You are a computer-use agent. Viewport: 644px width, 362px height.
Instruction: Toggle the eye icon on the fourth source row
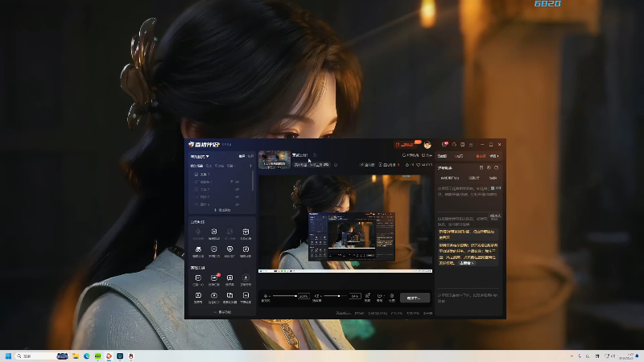point(237,197)
